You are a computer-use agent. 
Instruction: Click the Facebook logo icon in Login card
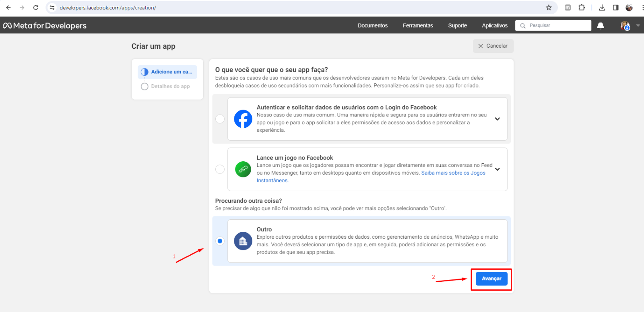click(243, 119)
